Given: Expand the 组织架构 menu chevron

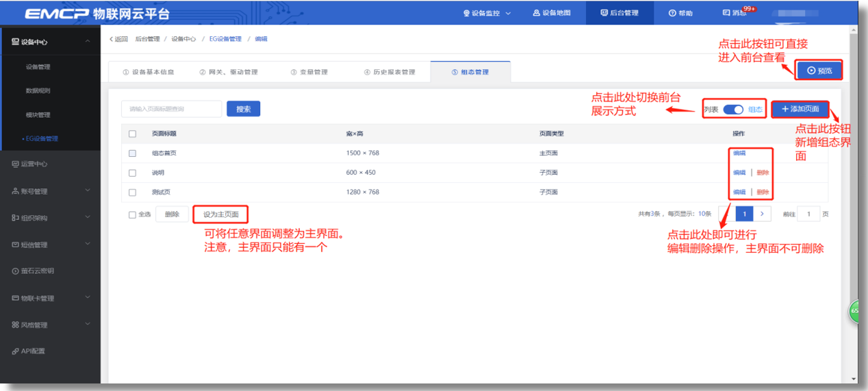Looking at the screenshot, I should point(88,218).
